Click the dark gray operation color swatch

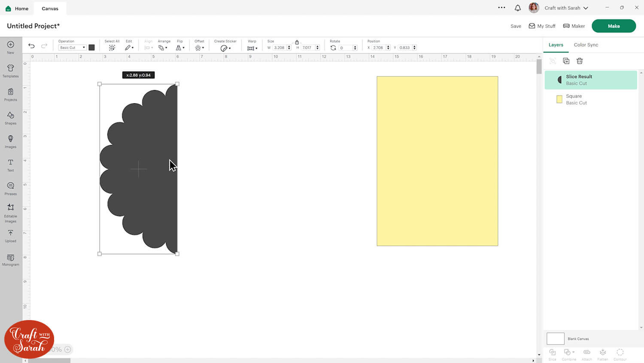point(91,48)
